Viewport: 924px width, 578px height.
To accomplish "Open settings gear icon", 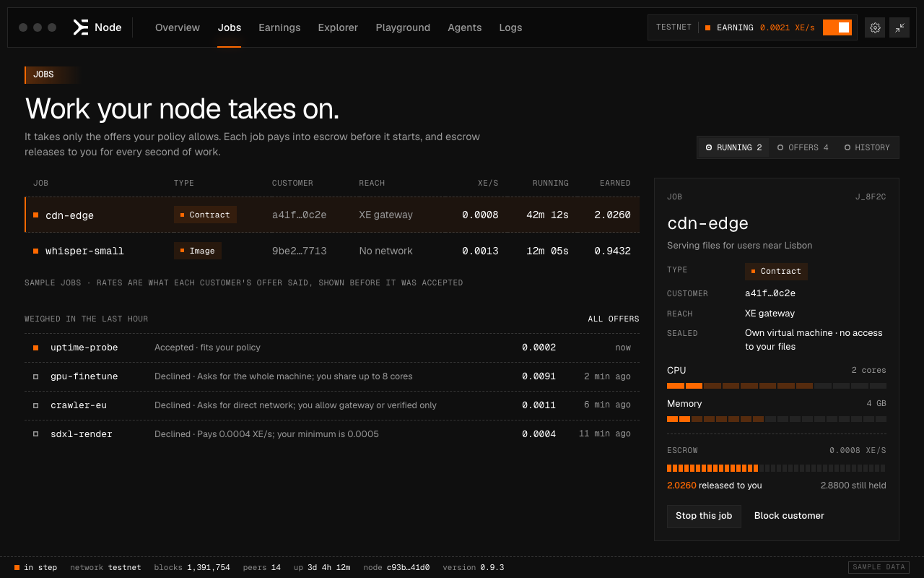I will [x=875, y=27].
